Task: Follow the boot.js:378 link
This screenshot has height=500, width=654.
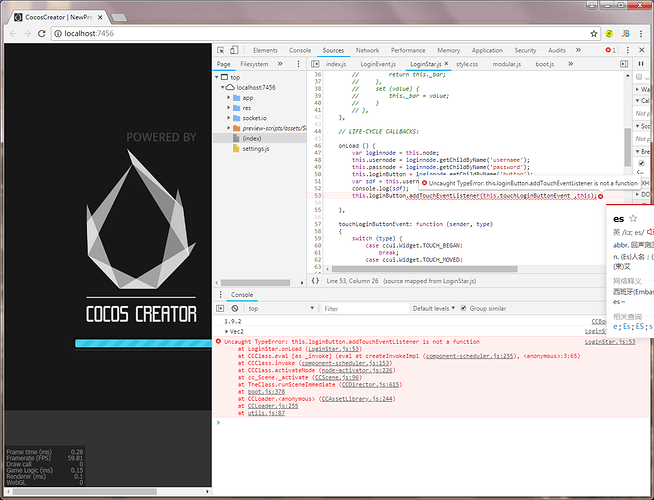Action: tap(266, 392)
